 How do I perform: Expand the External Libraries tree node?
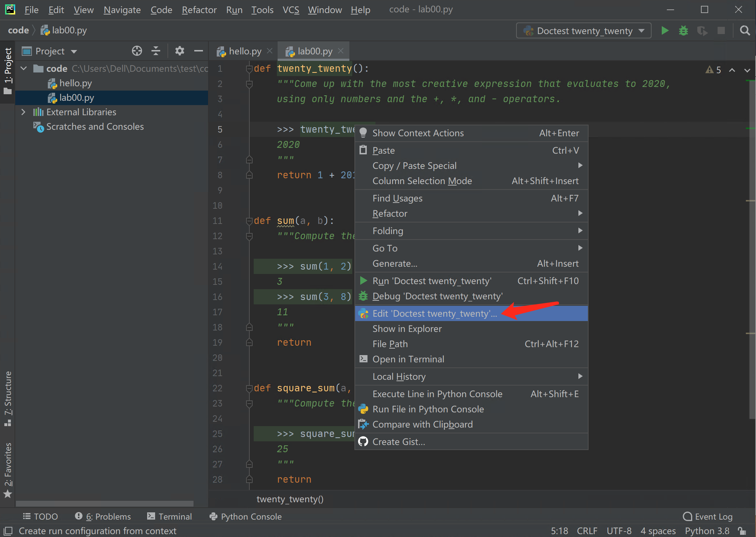click(x=24, y=112)
